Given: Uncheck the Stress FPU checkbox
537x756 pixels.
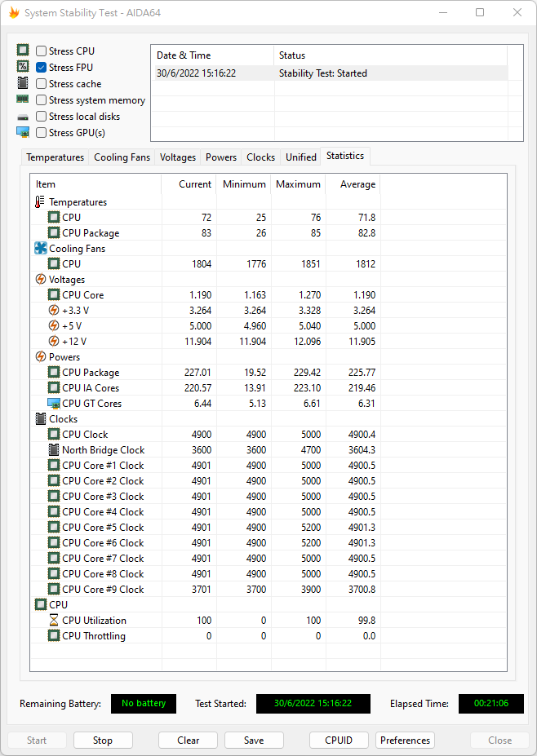Looking at the screenshot, I should pyautogui.click(x=42, y=68).
